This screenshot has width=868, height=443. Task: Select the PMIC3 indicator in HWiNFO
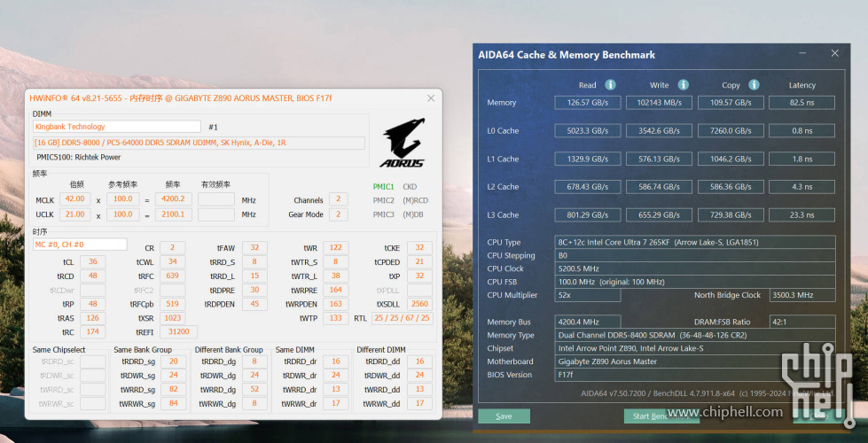pyautogui.click(x=383, y=214)
